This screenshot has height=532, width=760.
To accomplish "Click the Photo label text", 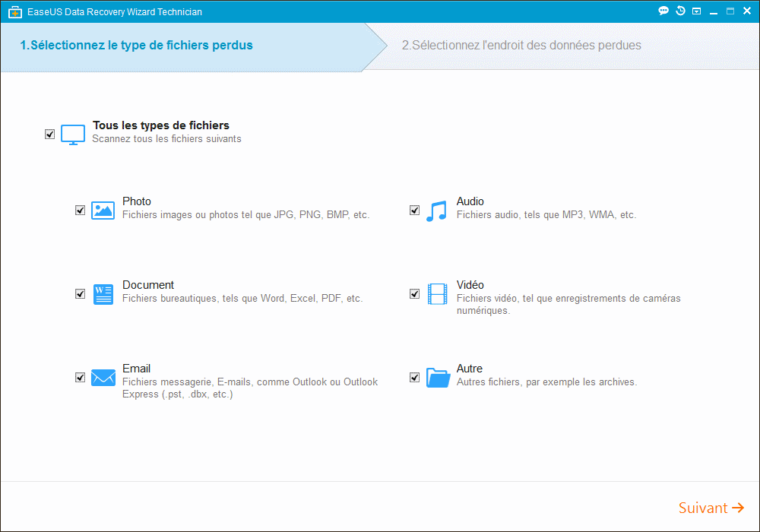I will coord(137,201).
